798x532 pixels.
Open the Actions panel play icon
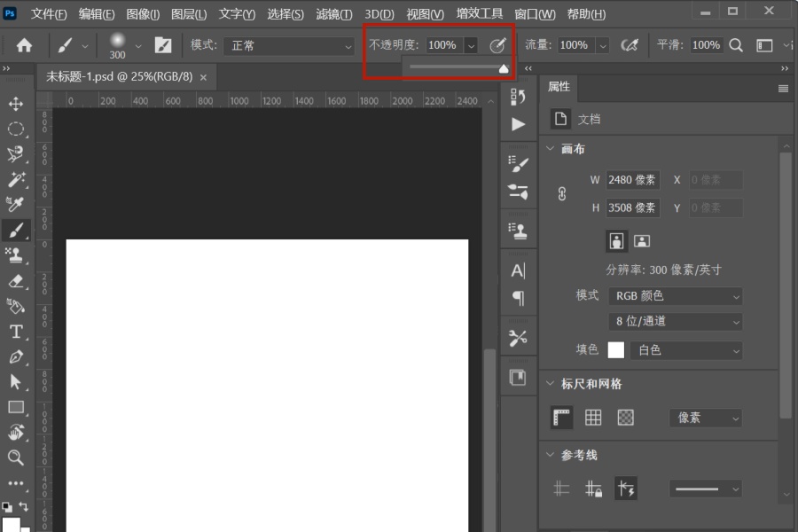click(x=518, y=124)
